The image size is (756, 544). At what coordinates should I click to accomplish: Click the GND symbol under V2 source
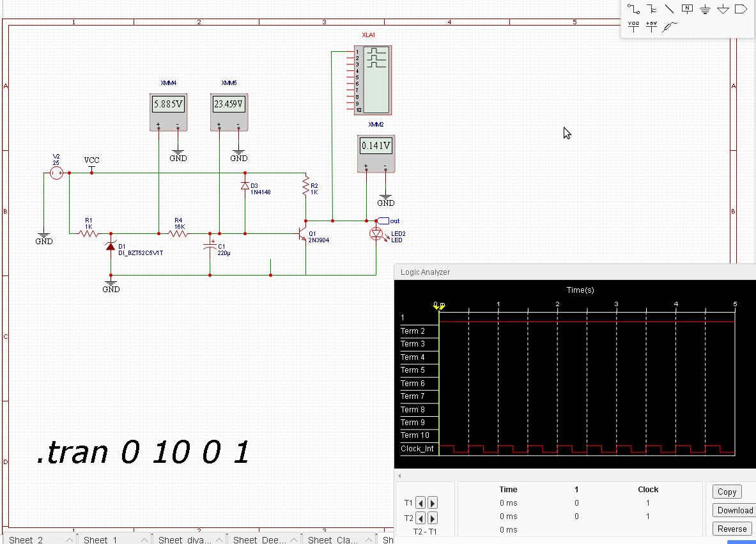pos(44,238)
